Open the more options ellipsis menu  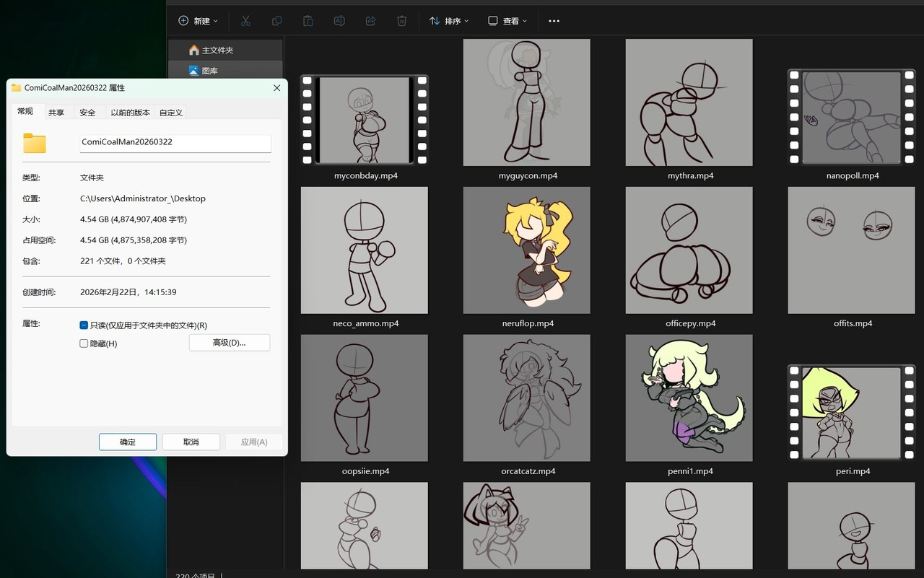(x=554, y=21)
